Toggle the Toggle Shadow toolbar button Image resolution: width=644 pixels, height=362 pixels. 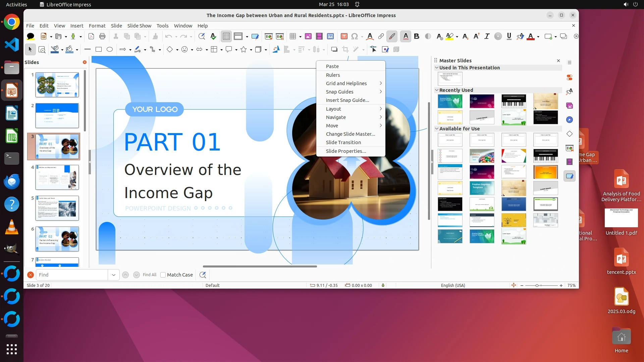(x=334, y=49)
